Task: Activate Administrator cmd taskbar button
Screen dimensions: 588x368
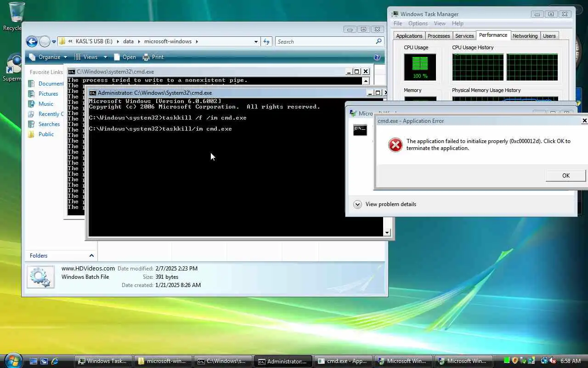Action: (x=283, y=361)
